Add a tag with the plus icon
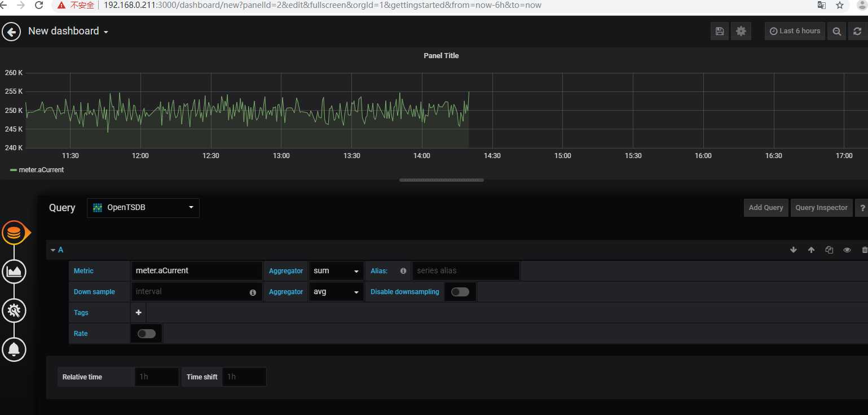 coord(138,312)
